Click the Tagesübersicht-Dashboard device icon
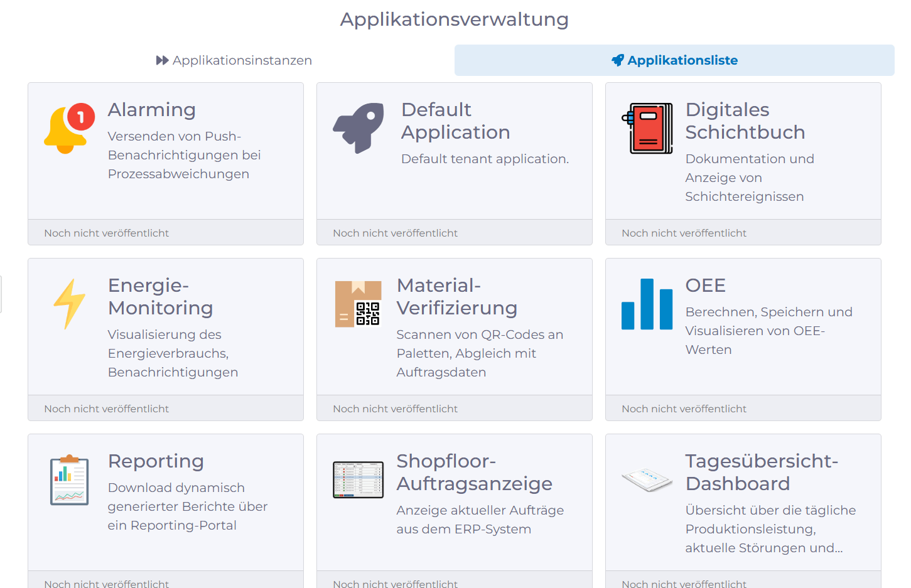The height and width of the screenshot is (588, 911). 647,479
